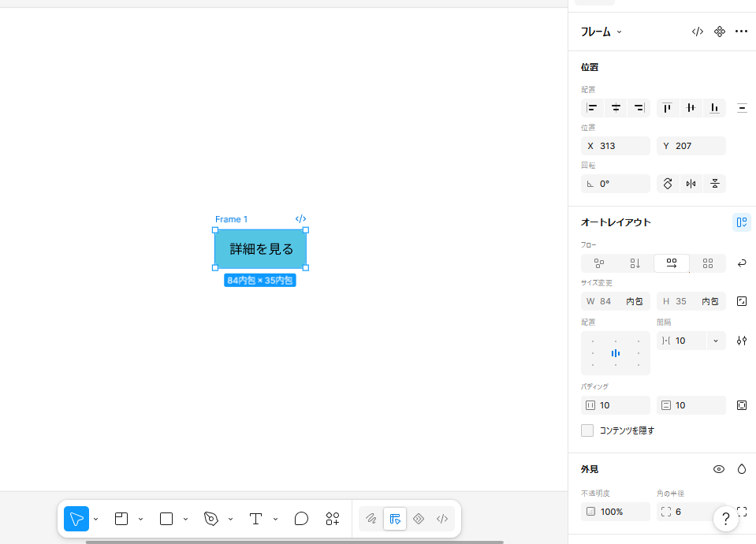Select the Rectangle shape tool
This screenshot has width=756, height=544.
[166, 519]
